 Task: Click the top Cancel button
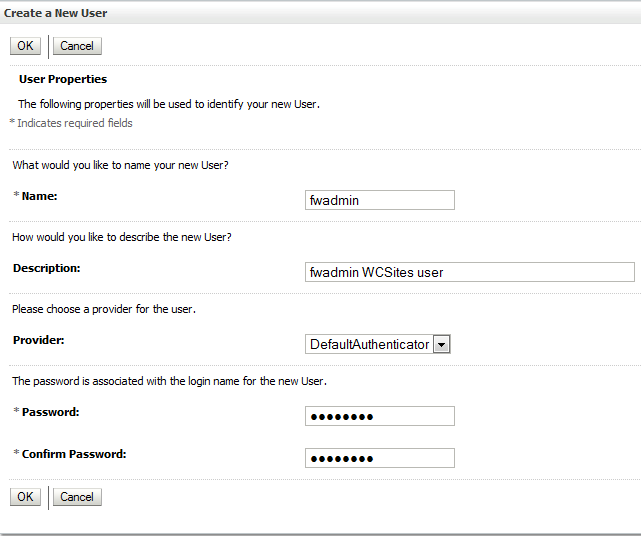[77, 46]
